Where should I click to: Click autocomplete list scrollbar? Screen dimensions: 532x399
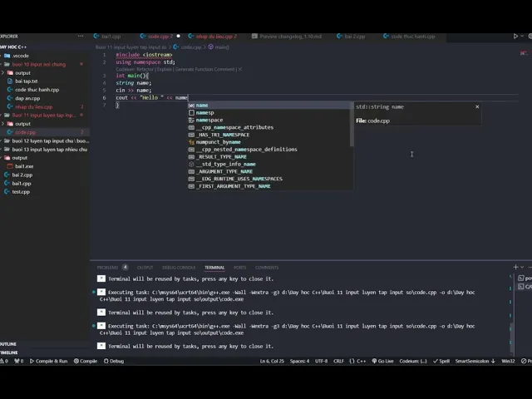[352, 125]
